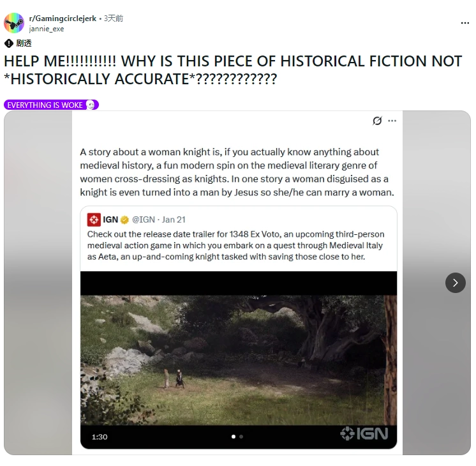Open the r/Gamingcirclejerk subreddit link
Viewport: 476px width, 466px height.
[x=63, y=19]
